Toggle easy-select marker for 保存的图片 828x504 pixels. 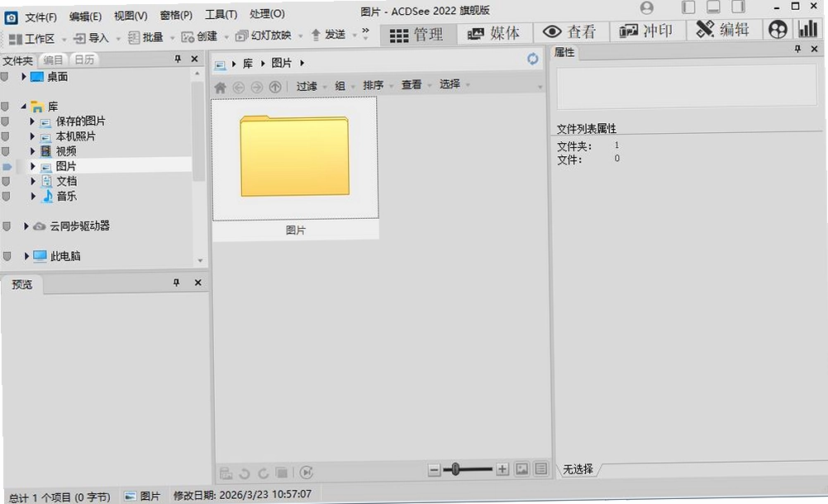point(5,121)
